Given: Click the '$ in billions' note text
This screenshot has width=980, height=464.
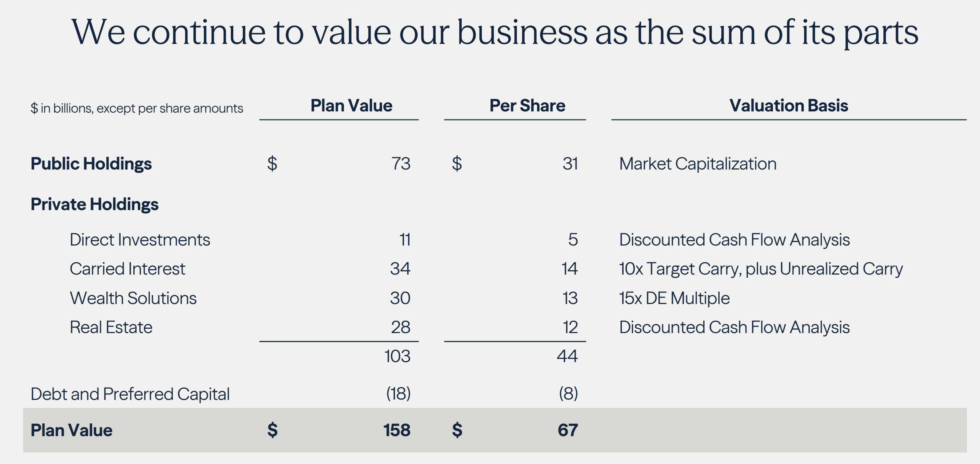Looking at the screenshot, I should (x=137, y=108).
